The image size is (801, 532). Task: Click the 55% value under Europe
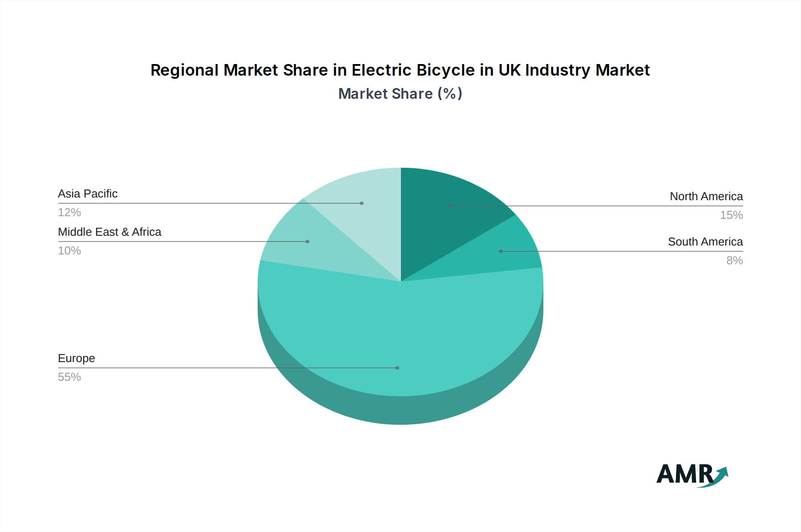[69, 377]
